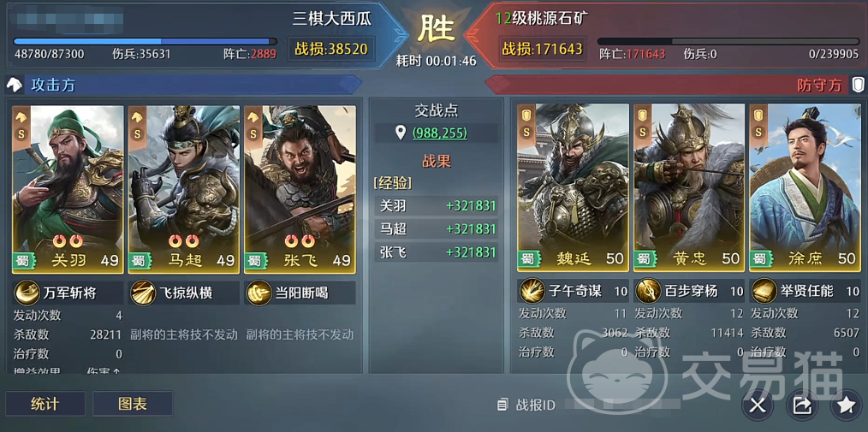This screenshot has width=868, height=432.
Task: Tap the 飞掠纵横 skill icon
Action: coord(143,293)
